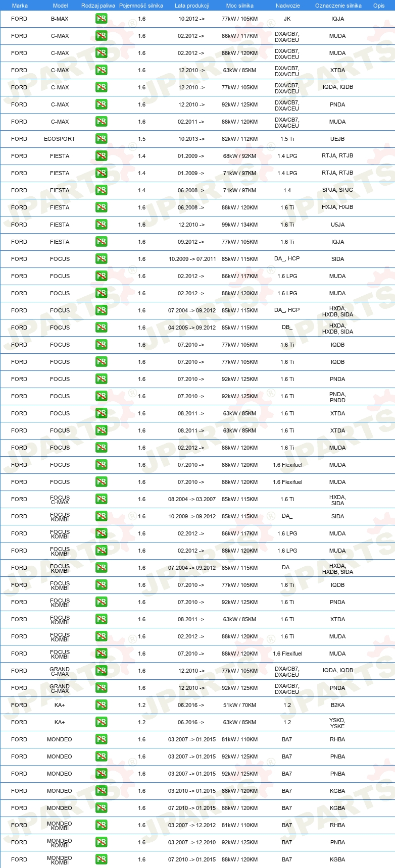This screenshot has height=868, width=395.
Task: Click the fuel icon for FIESTA U5JA row
Action: coord(101,225)
